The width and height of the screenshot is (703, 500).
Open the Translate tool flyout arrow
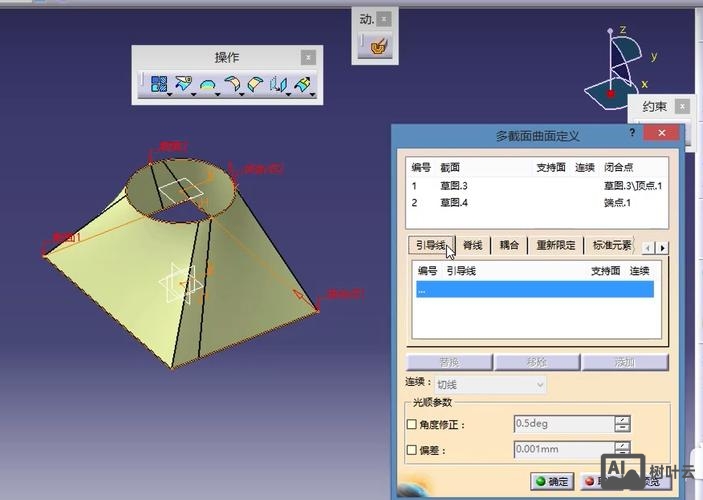point(288,95)
